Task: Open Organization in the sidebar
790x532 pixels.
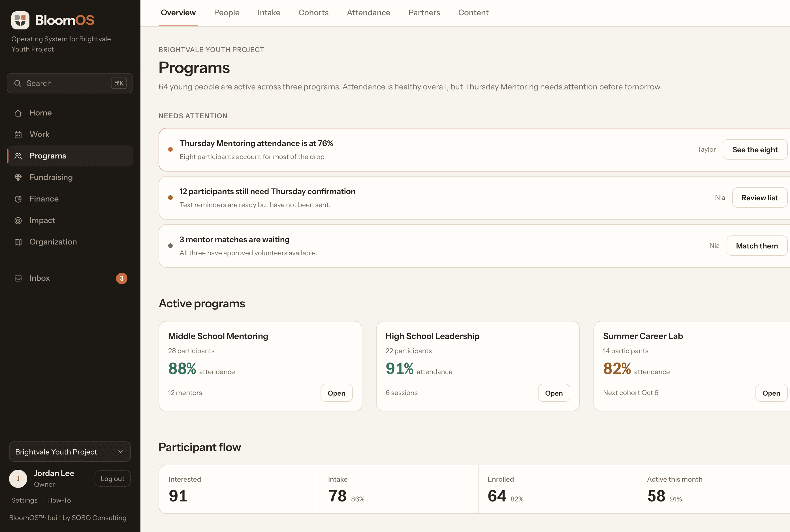Action: [x=70, y=242]
